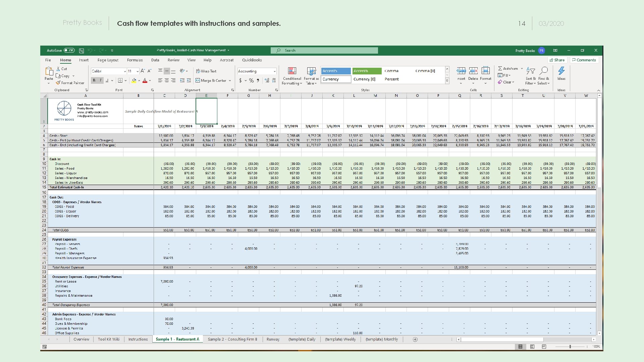Open the Font size dropdown
The width and height of the screenshot is (644, 362).
[x=137, y=71]
